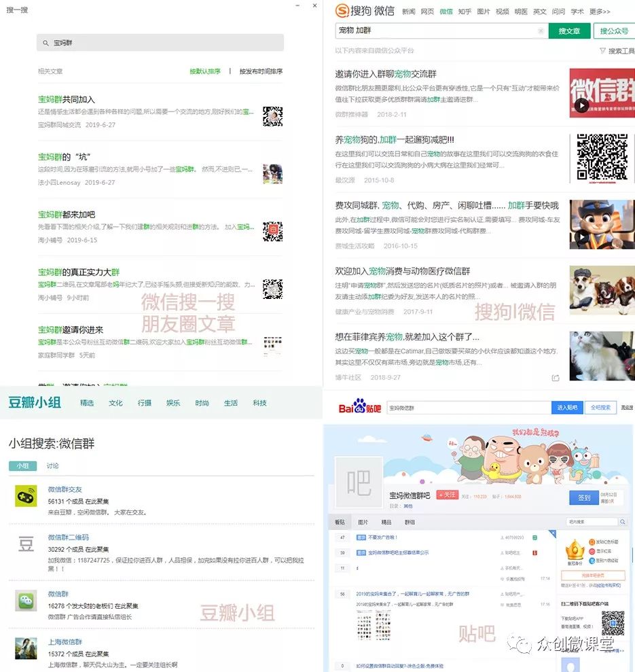635x672 pixels.
Task: Go to 新闻 in the Sogou top navigation
Action: click(408, 12)
